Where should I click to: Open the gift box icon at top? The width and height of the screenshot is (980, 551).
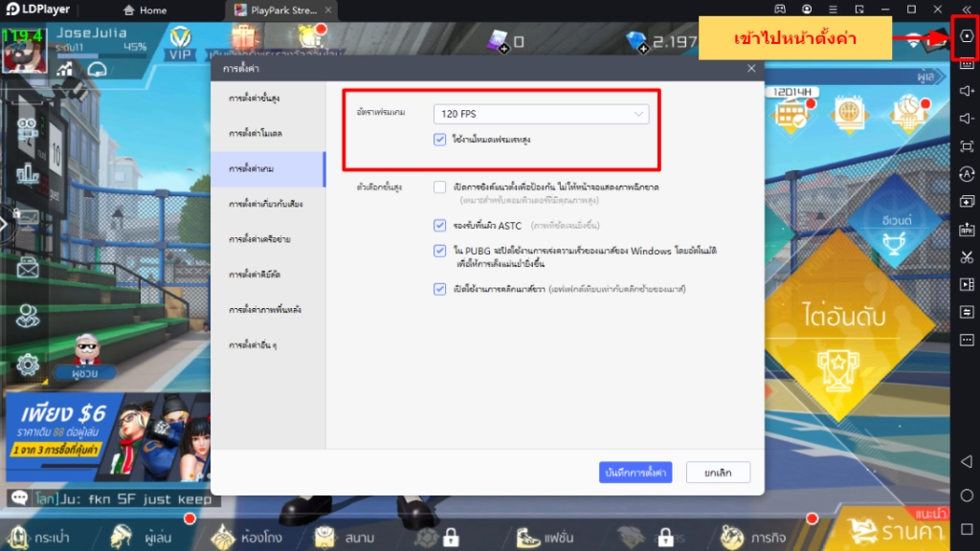tap(244, 38)
